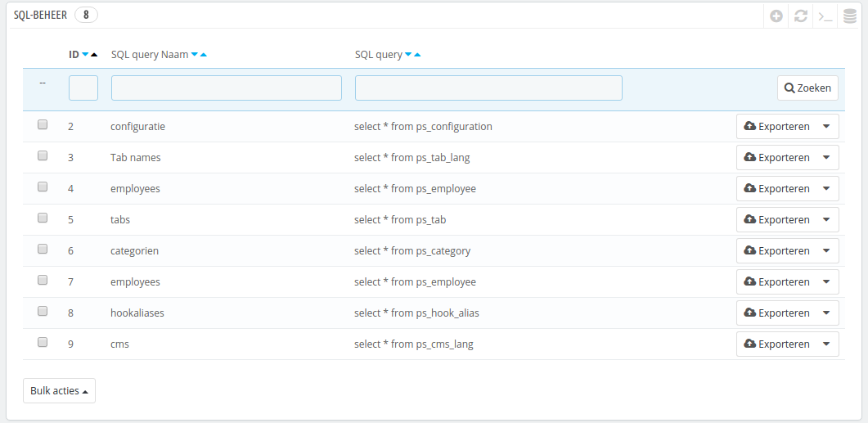The width and height of the screenshot is (868, 423).
Task: Open the Bulk acties menu
Action: [59, 390]
